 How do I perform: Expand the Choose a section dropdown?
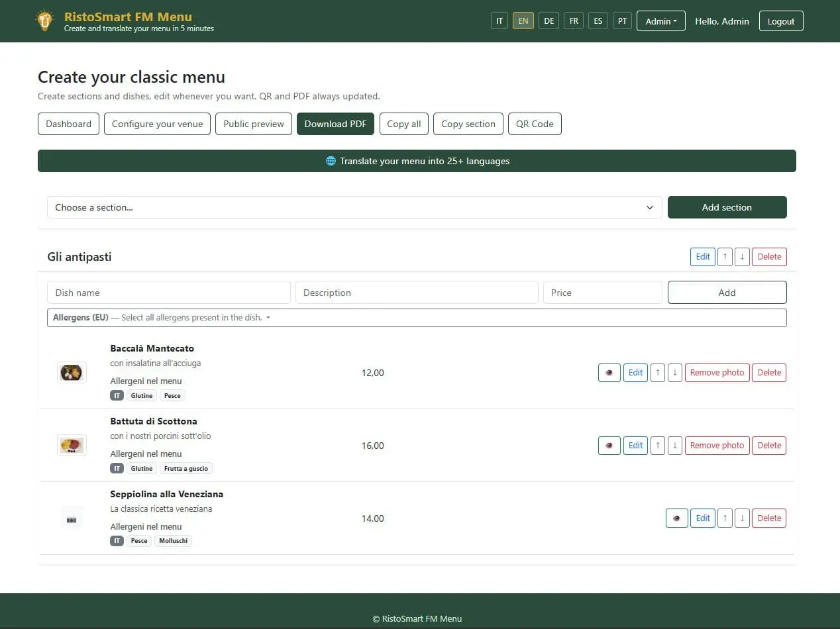coord(354,207)
